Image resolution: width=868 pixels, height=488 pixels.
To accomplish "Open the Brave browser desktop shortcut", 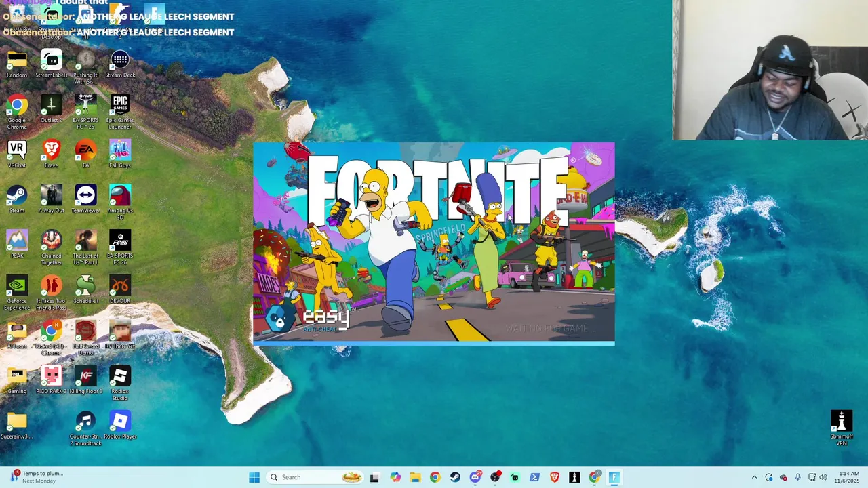I will (52, 155).
